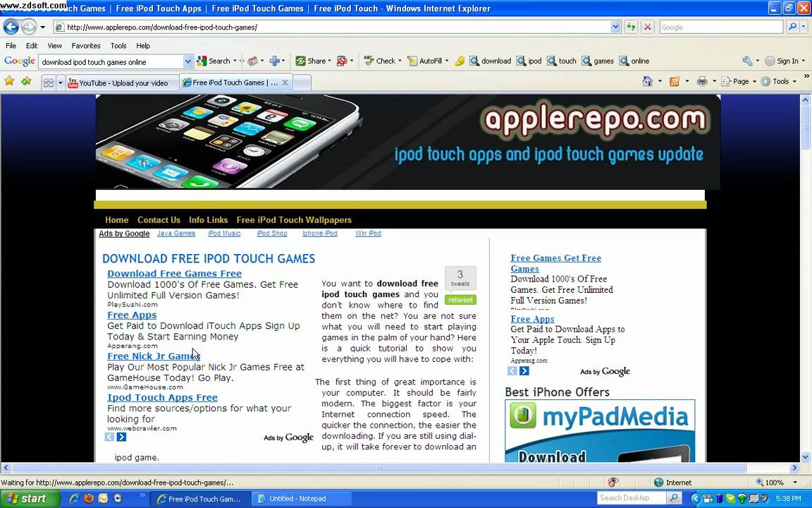The image size is (812, 508).
Task: Find the word 'games' via toolbar button
Action: tap(598, 61)
